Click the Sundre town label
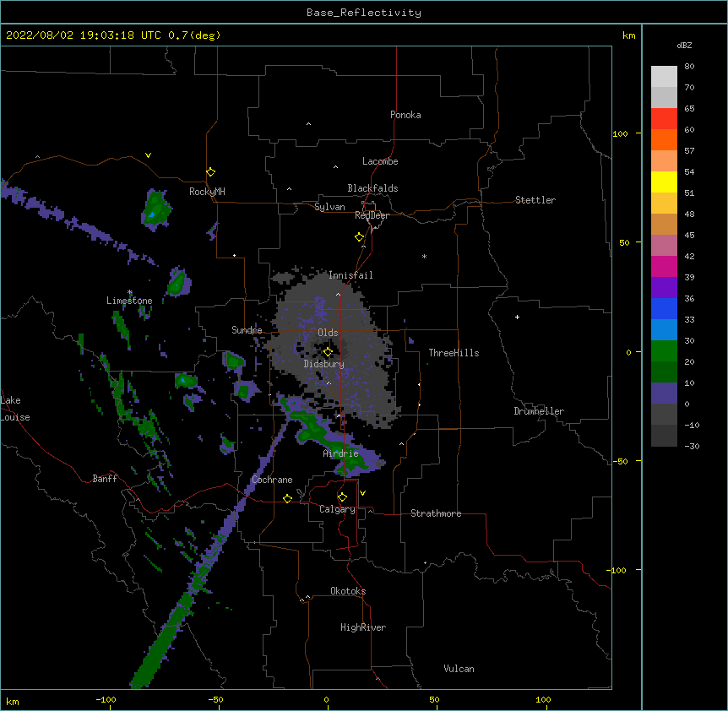Screen dimensions: 728x711 coord(247,330)
